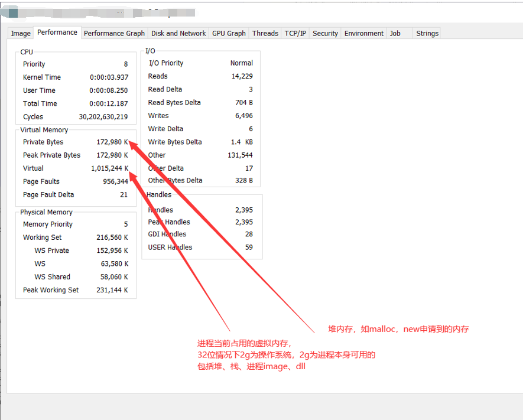The height and width of the screenshot is (420, 523).
Task: Click the I/O Priority Normal value
Action: point(241,63)
